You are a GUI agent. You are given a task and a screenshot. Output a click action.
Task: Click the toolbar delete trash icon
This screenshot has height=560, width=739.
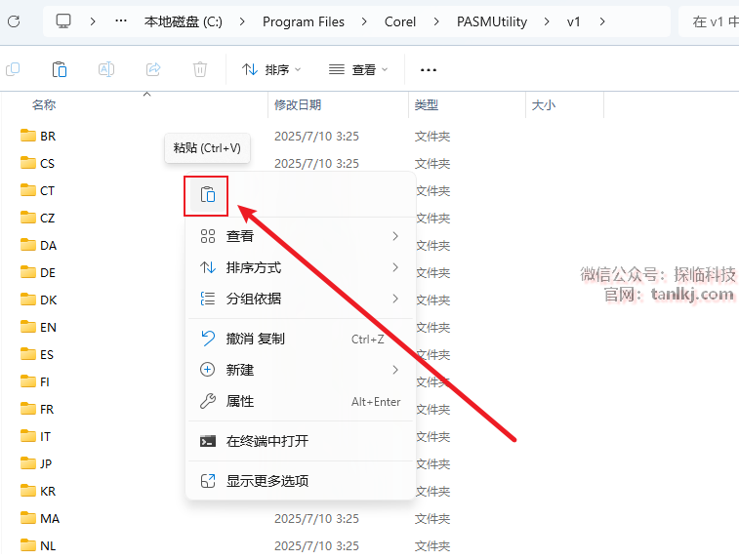pos(200,69)
